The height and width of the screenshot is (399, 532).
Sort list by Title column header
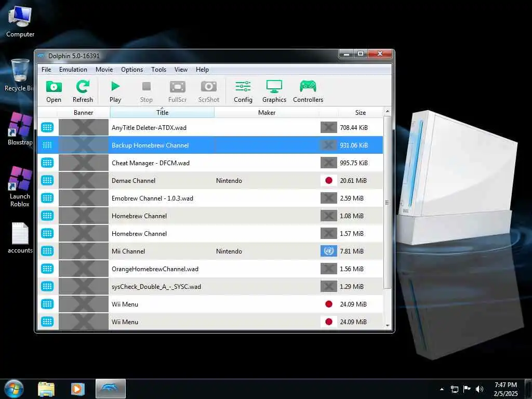pyautogui.click(x=162, y=112)
